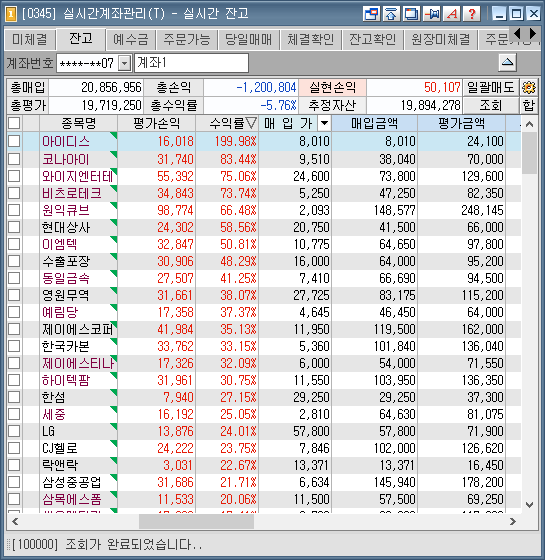Image resolution: width=545 pixels, height=560 pixels.
Task: Click the 세중 stock name
Action: click(x=54, y=414)
